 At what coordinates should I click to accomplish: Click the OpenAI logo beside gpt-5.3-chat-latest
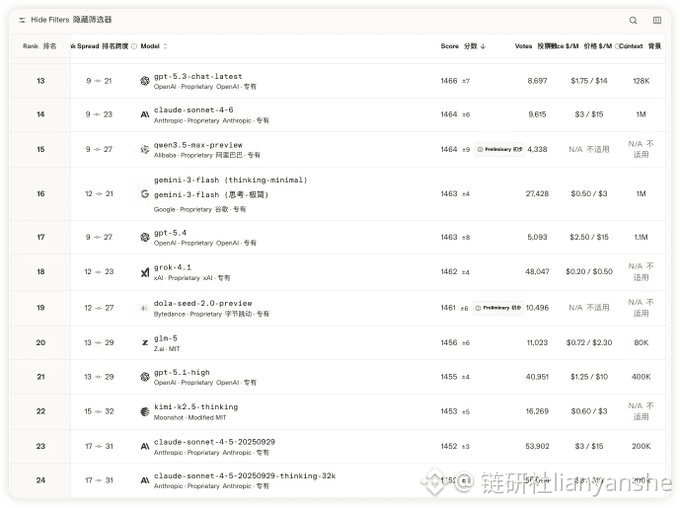coord(145,81)
